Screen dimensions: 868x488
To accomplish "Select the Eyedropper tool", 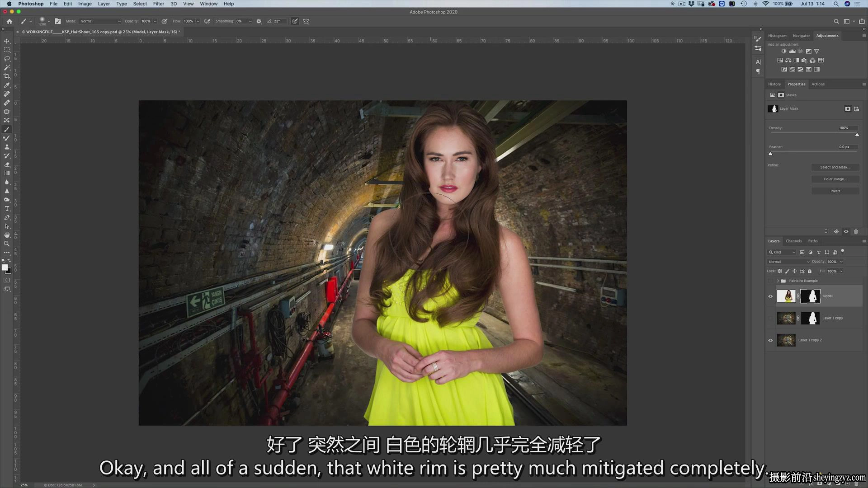I will coord(7,85).
